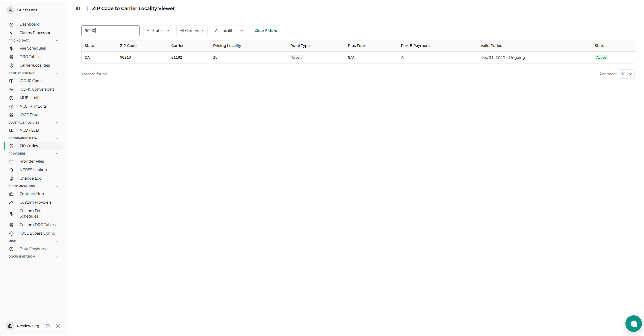Click the Active status badge
The height and width of the screenshot is (336, 644).
pos(601,58)
